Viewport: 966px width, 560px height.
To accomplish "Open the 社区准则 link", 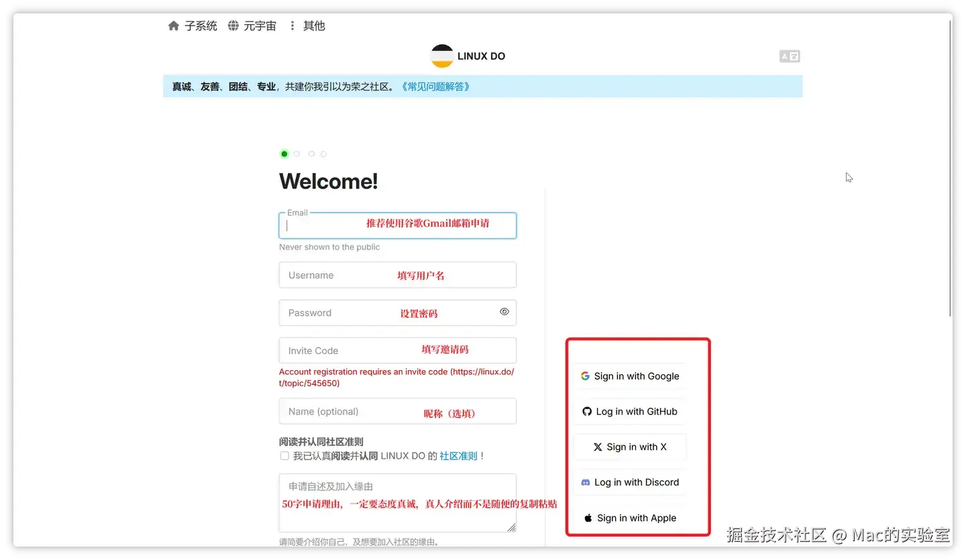I will point(458,456).
